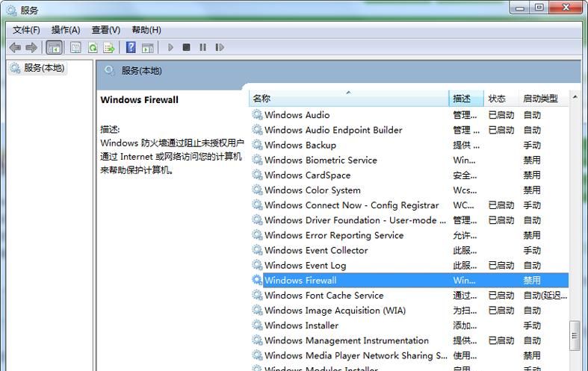Image resolution: width=588 pixels, height=371 pixels.
Task: Click the gear icon beside Windows Event Log
Action: [257, 265]
